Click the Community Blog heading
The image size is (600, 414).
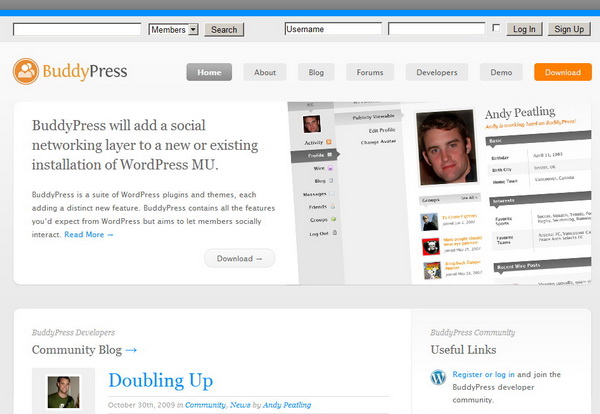[77, 350]
